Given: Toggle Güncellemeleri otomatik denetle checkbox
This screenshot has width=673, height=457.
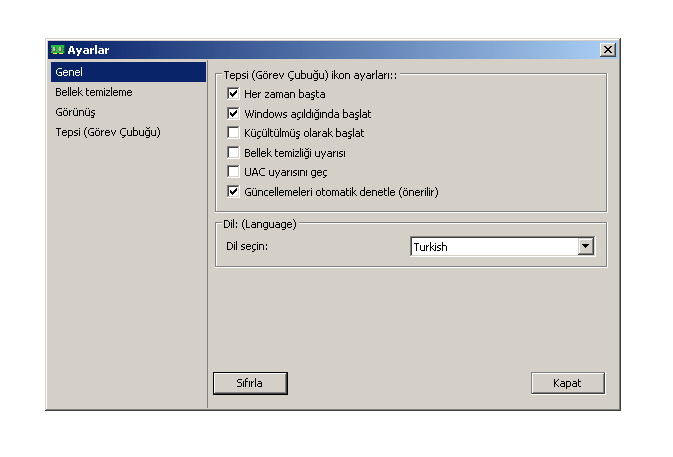Looking at the screenshot, I should pos(233,191).
